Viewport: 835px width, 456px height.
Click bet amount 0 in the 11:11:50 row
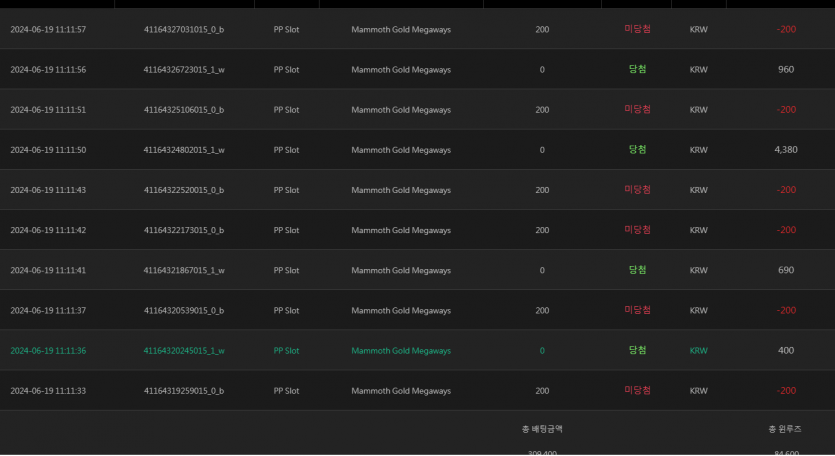coord(542,150)
